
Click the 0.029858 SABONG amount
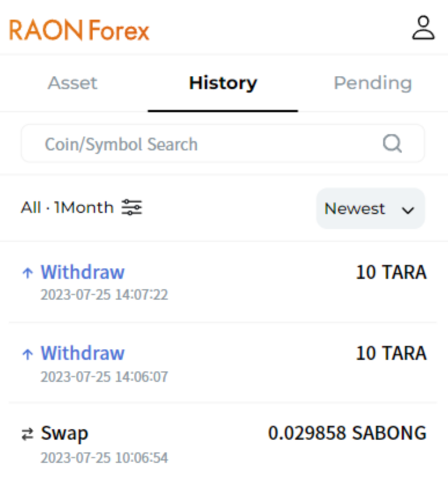[x=347, y=433]
